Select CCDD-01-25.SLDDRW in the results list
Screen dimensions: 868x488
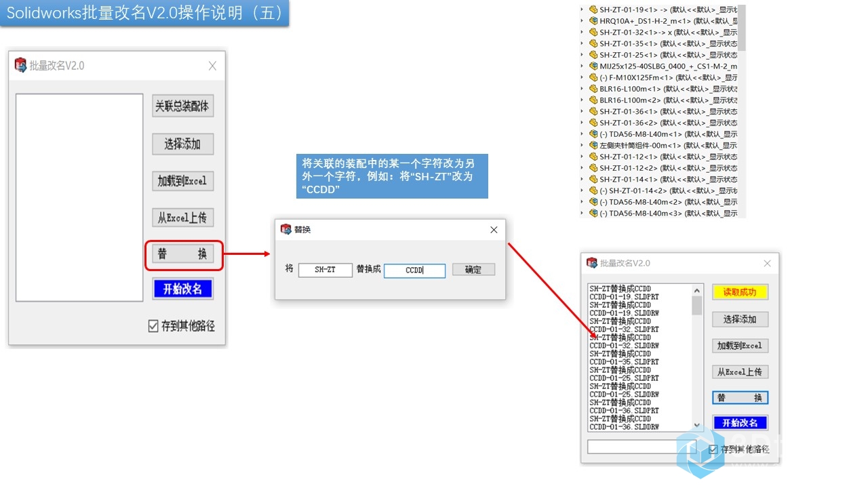pyautogui.click(x=624, y=394)
